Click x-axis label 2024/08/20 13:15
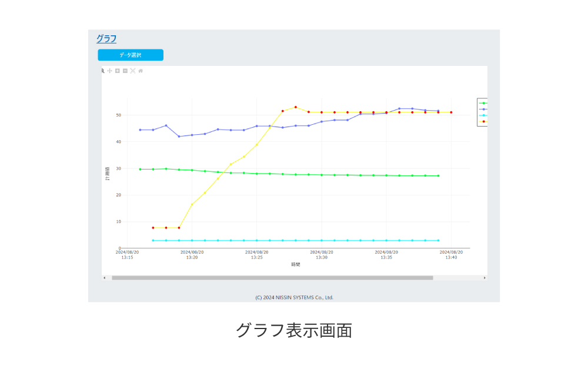The width and height of the screenshot is (588, 365). coord(127,254)
